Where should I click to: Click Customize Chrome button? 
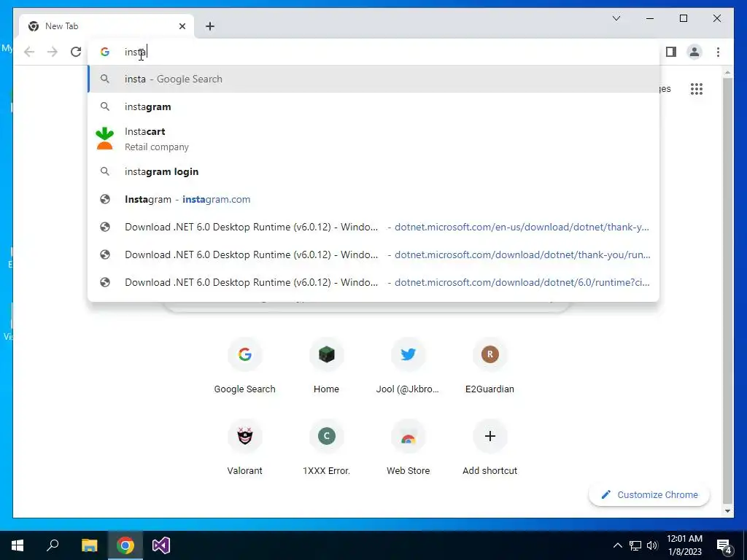649,495
